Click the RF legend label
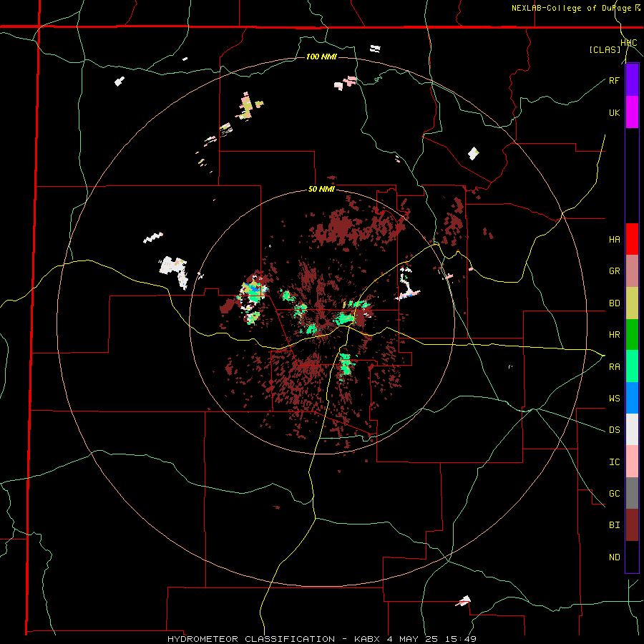The height and width of the screenshot is (644, 644). pyautogui.click(x=614, y=80)
